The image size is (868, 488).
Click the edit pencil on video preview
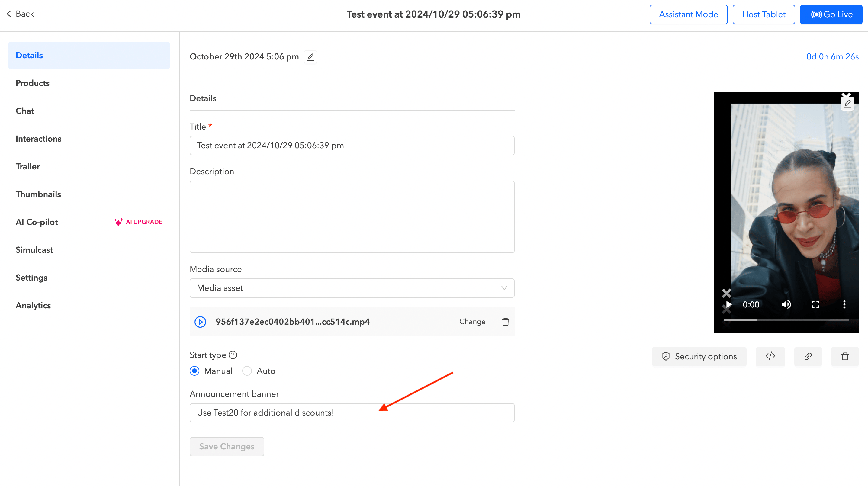(x=847, y=104)
